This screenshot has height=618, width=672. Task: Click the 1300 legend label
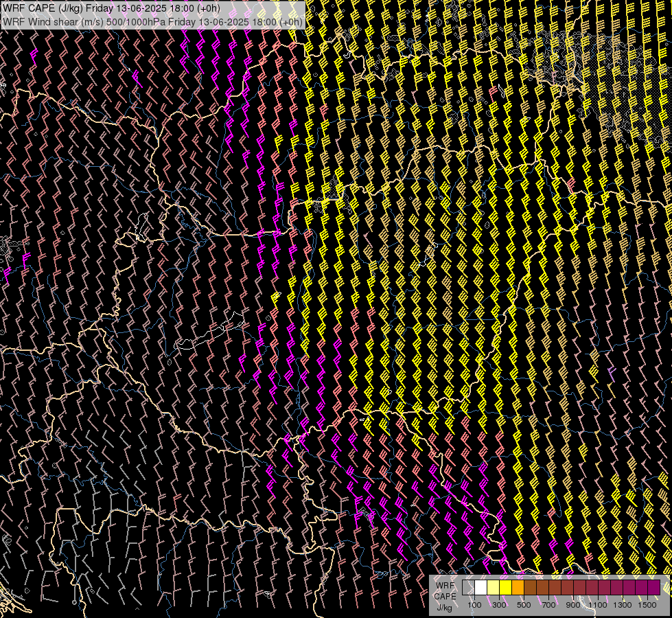(623, 605)
